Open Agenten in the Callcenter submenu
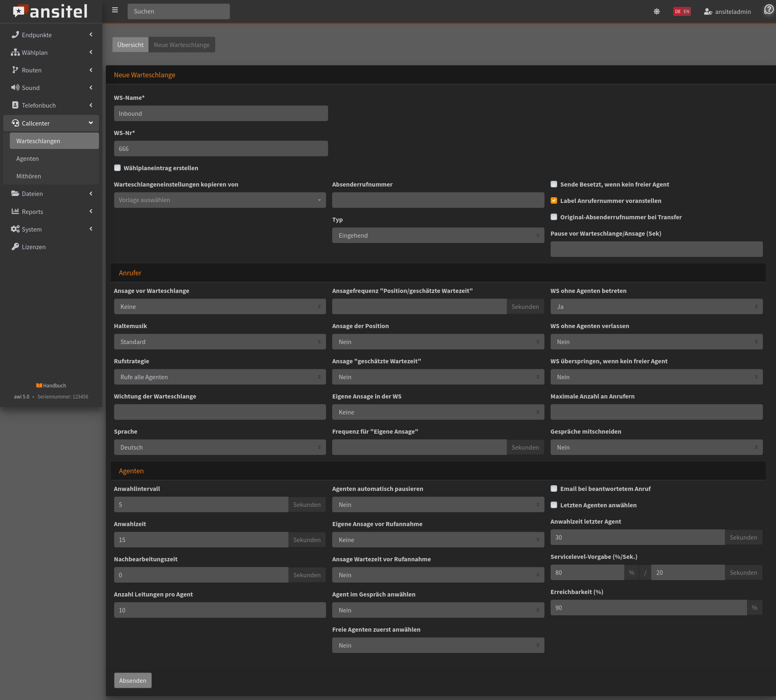776x700 pixels. [x=27, y=158]
